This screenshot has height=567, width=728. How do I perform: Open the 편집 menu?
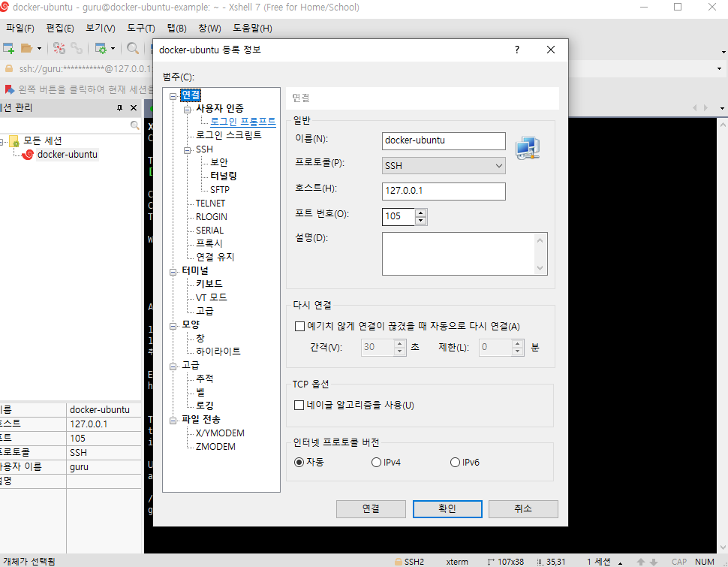60,29
